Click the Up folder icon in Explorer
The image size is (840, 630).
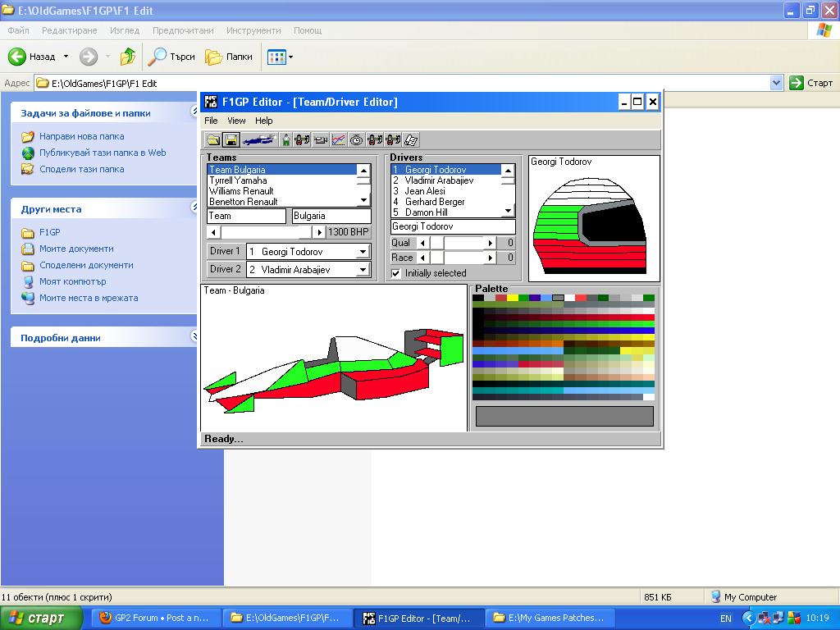[128, 57]
